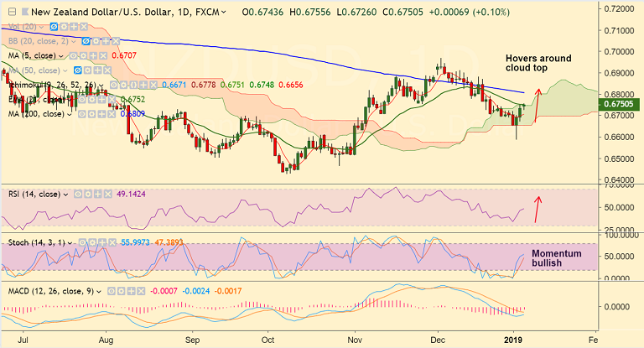644x348 pixels.
Task: Expand the Ichimoku (9, 26, 52, 26) dropdown arrow
Action: coord(101,86)
